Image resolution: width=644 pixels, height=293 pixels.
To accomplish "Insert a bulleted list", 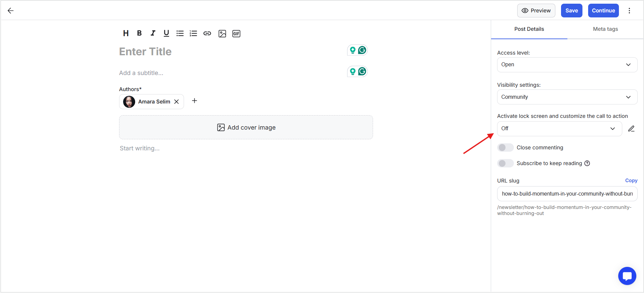I will [x=180, y=33].
